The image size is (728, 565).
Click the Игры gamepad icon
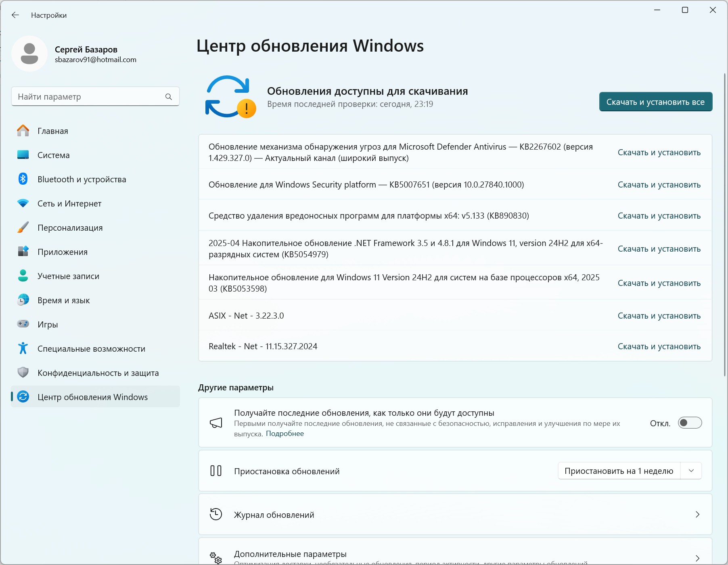(23, 324)
